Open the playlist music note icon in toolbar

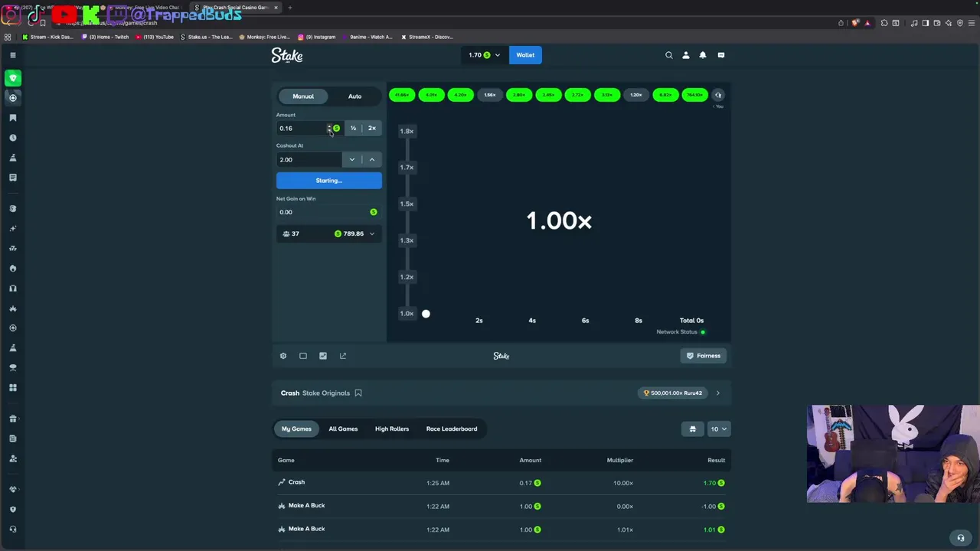(914, 23)
